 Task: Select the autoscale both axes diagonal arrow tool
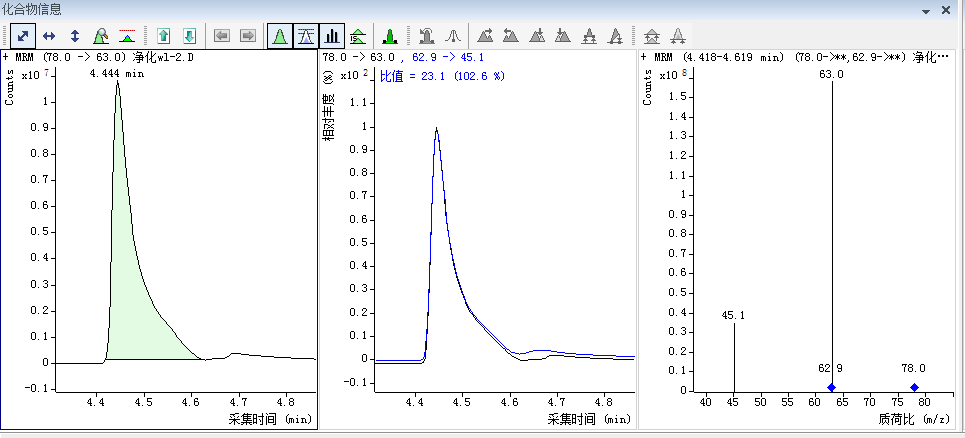click(23, 36)
